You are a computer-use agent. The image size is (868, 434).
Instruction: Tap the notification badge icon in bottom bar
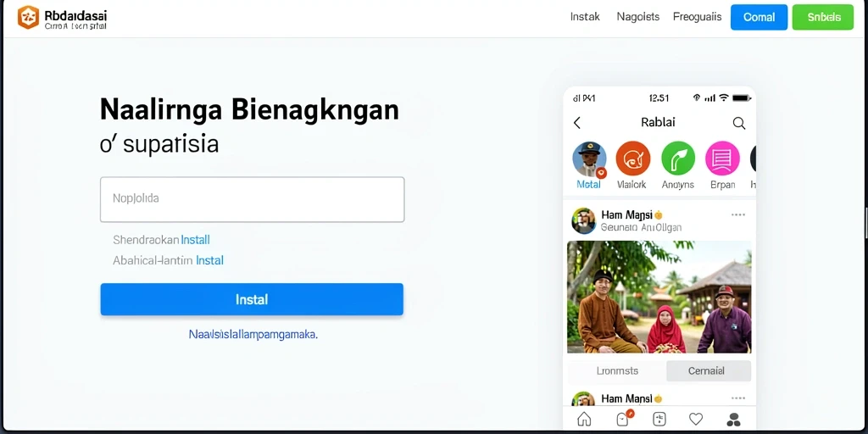[623, 419]
